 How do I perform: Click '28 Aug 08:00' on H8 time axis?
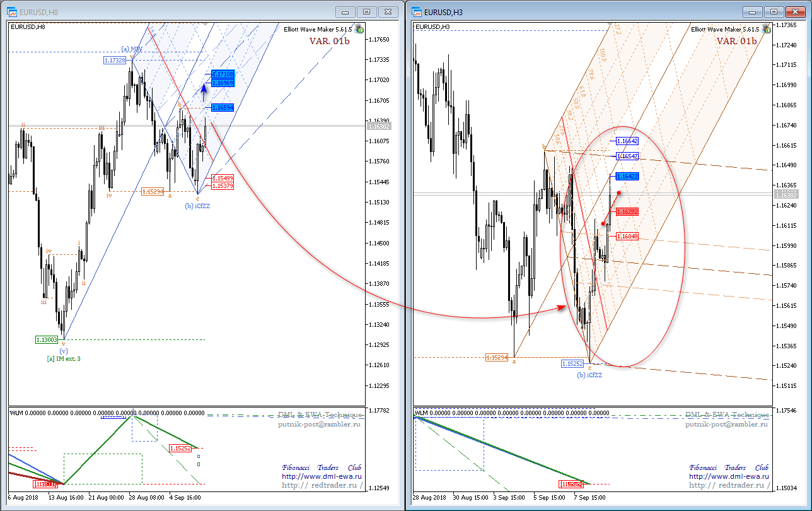147,497
